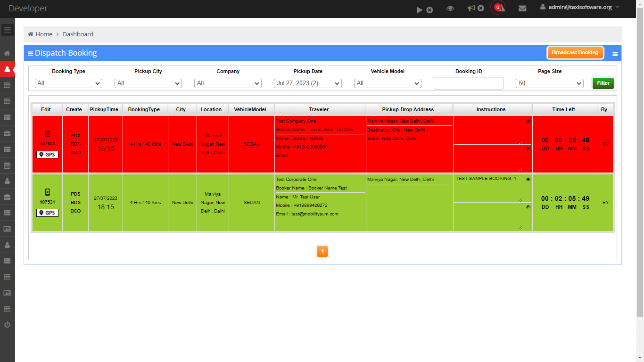Screen dimensions: 644x362
Task: Open the admin@taxisoftware.org account menu
Action: [580, 7]
